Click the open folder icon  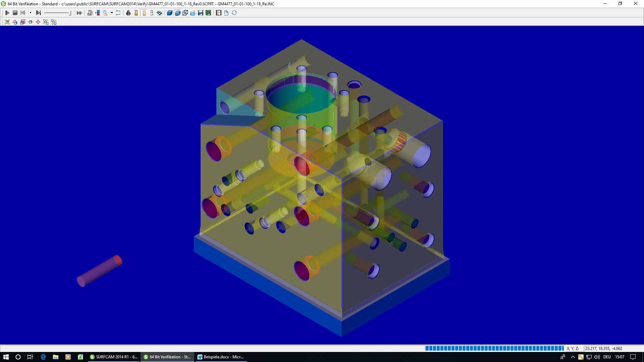[193, 13]
